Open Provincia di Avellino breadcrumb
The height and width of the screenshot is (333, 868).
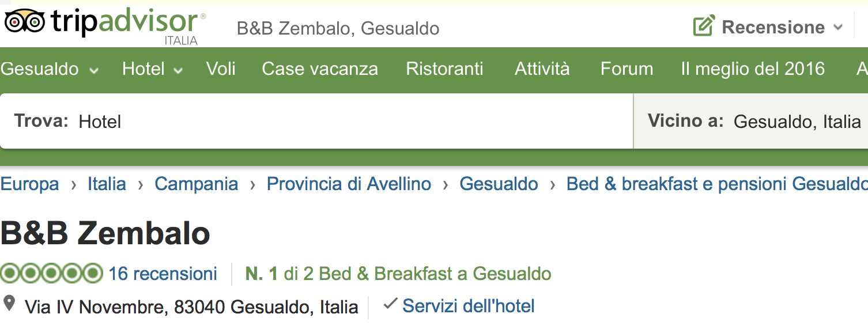pos(349,184)
